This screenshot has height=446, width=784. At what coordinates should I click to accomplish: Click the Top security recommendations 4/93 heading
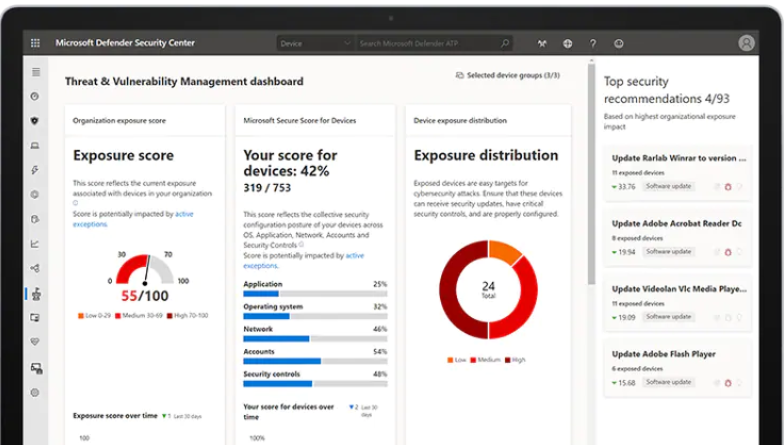coord(666,90)
